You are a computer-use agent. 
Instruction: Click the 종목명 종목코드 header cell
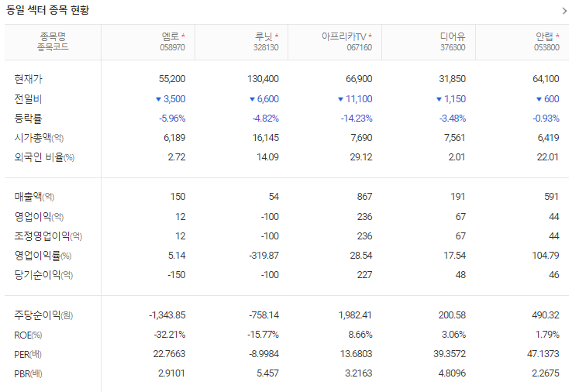pyautogui.click(x=53, y=42)
